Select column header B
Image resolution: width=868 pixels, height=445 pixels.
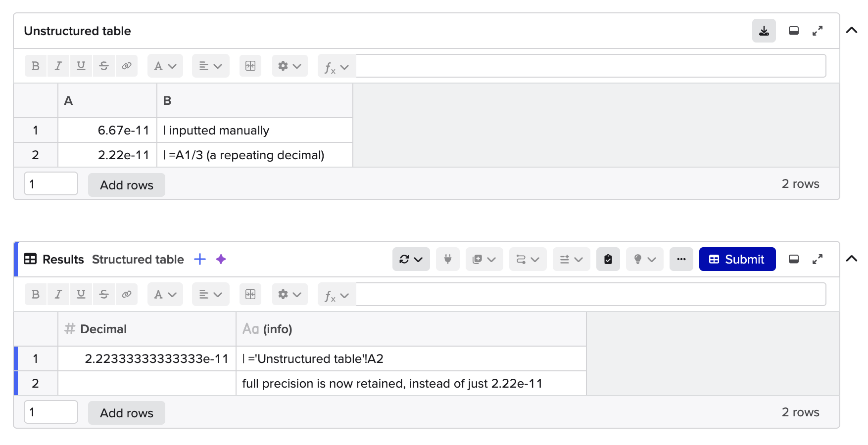(255, 101)
